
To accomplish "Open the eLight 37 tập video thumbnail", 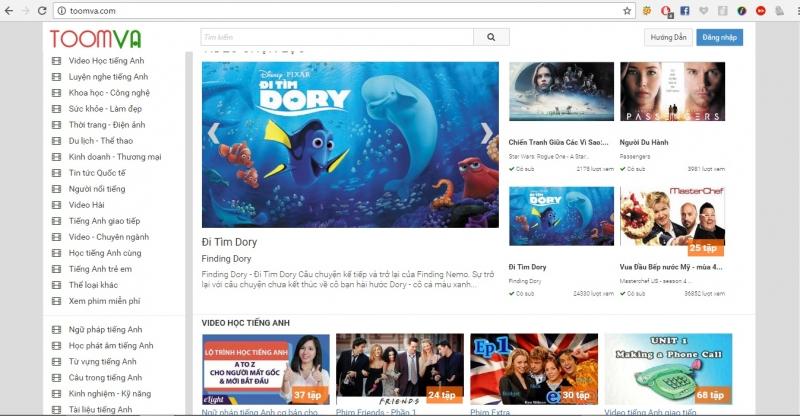I will coord(266,369).
